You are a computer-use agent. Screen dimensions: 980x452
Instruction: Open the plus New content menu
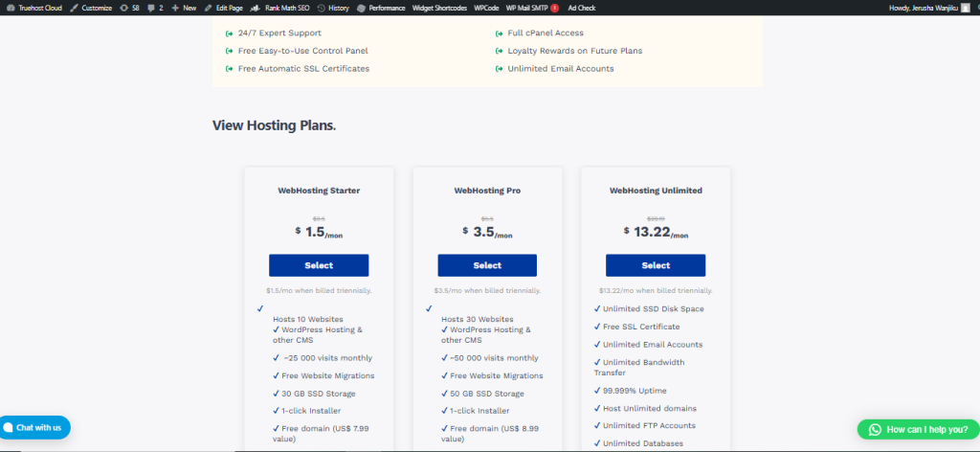point(184,8)
